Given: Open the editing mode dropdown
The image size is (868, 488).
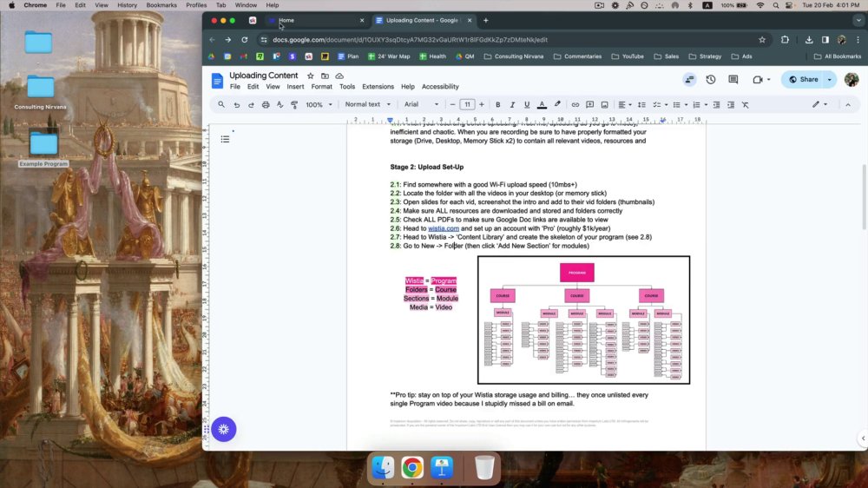Looking at the screenshot, I should [819, 104].
